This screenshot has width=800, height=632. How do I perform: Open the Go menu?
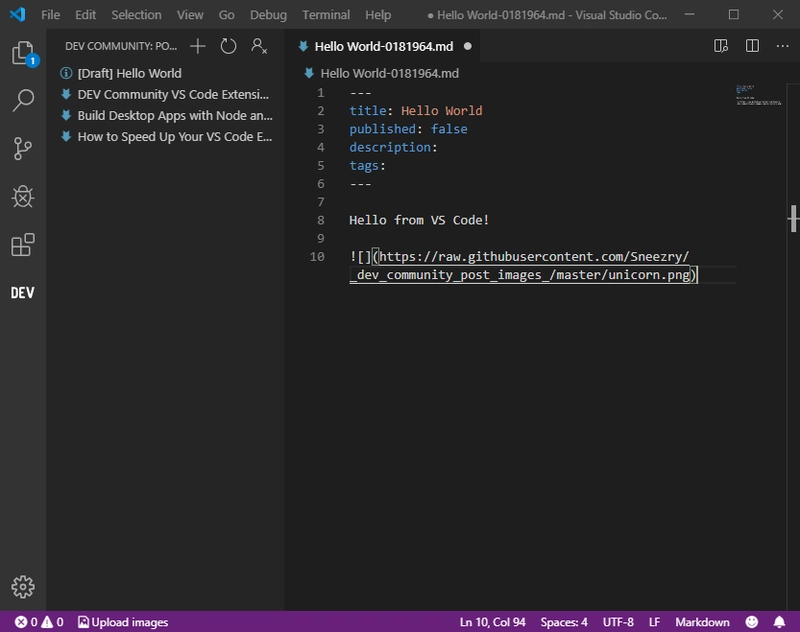point(227,15)
